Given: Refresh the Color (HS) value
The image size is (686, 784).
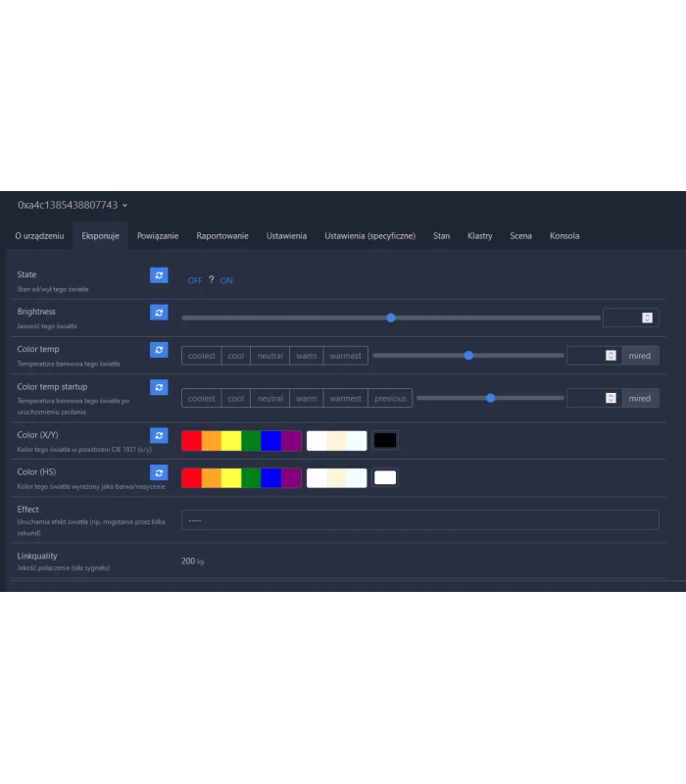Looking at the screenshot, I should click(x=159, y=472).
